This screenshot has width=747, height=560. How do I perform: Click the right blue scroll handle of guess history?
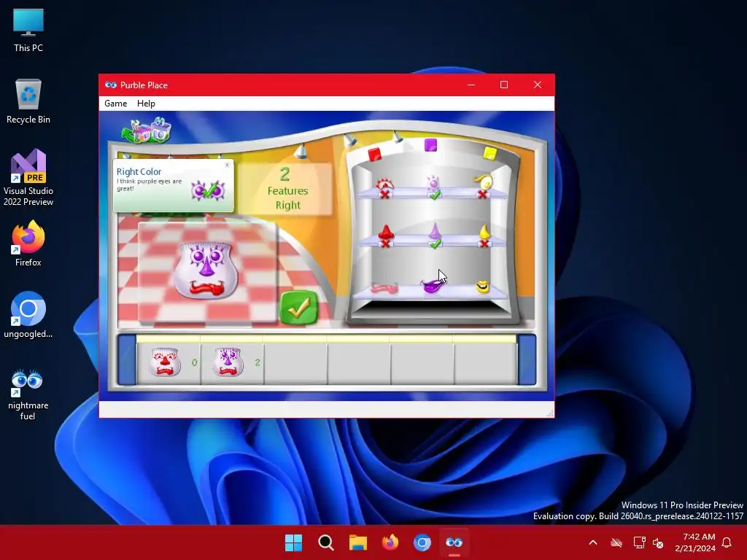pyautogui.click(x=527, y=359)
